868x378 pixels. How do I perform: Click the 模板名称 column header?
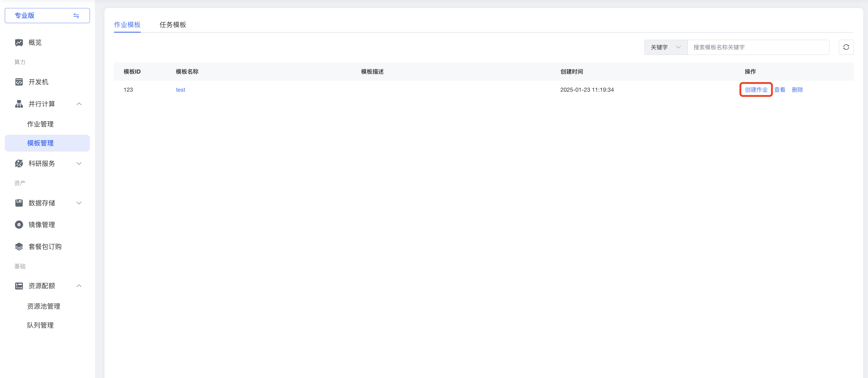coord(187,72)
